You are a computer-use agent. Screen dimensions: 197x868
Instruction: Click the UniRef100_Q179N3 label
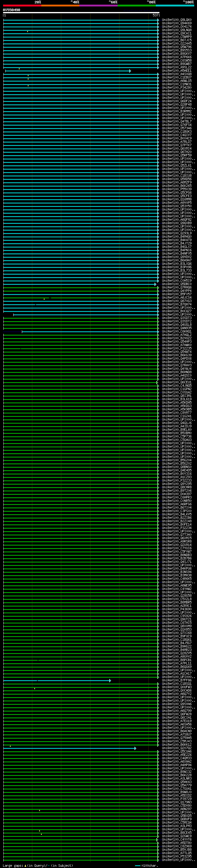point(176,802)
